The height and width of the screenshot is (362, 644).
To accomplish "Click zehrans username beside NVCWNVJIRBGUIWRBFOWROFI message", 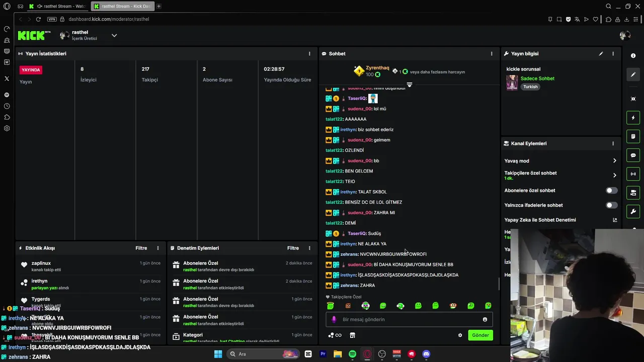I will coord(349,254).
